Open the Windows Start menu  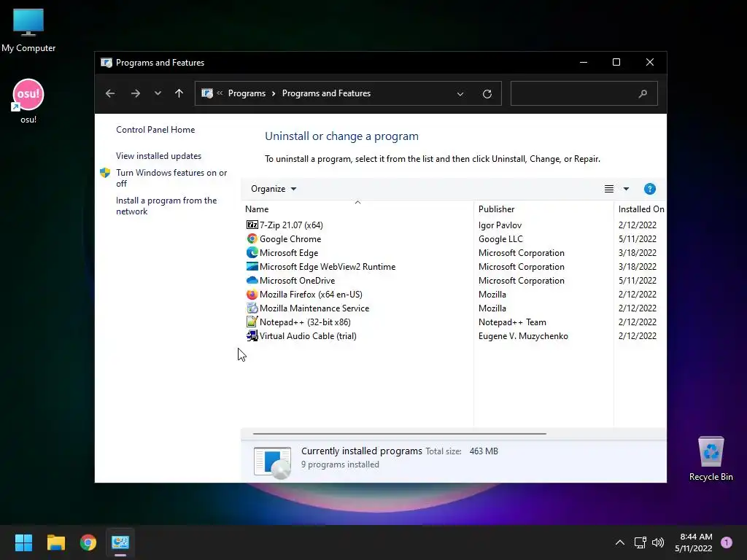(23, 542)
